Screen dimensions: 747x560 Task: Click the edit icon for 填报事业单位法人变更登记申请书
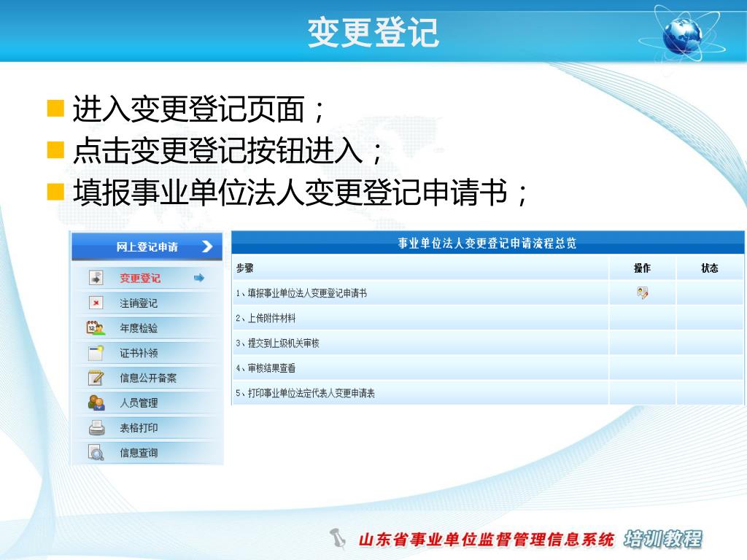642,293
